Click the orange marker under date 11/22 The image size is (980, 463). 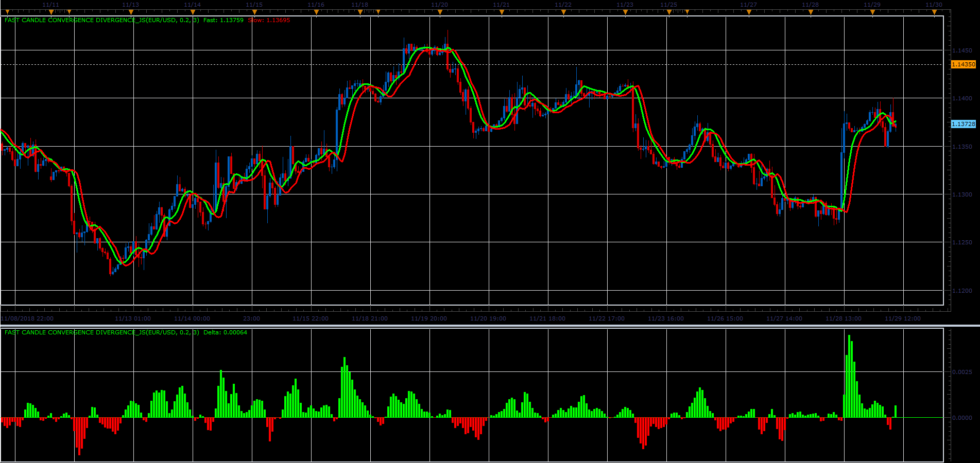[563, 12]
